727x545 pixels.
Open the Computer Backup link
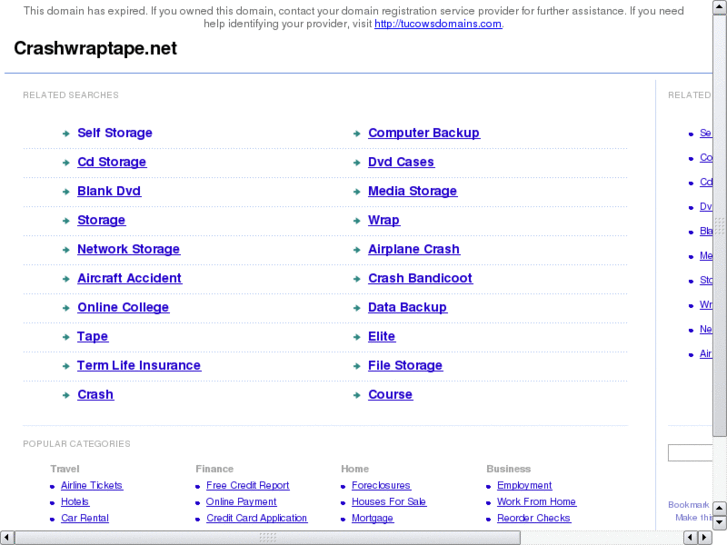tap(424, 133)
